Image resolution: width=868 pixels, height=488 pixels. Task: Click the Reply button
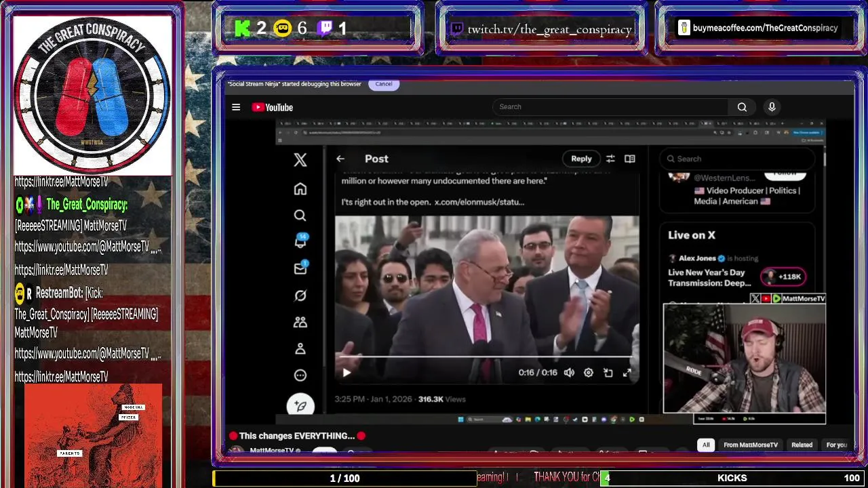pos(581,159)
